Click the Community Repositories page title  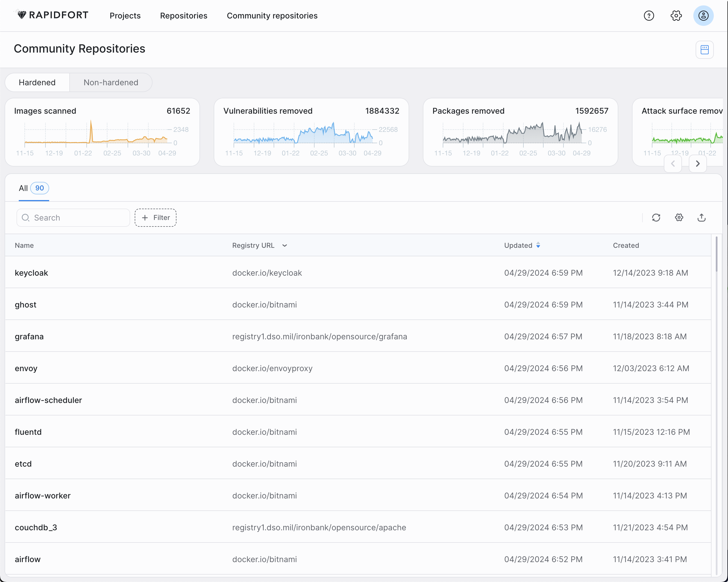(79, 49)
